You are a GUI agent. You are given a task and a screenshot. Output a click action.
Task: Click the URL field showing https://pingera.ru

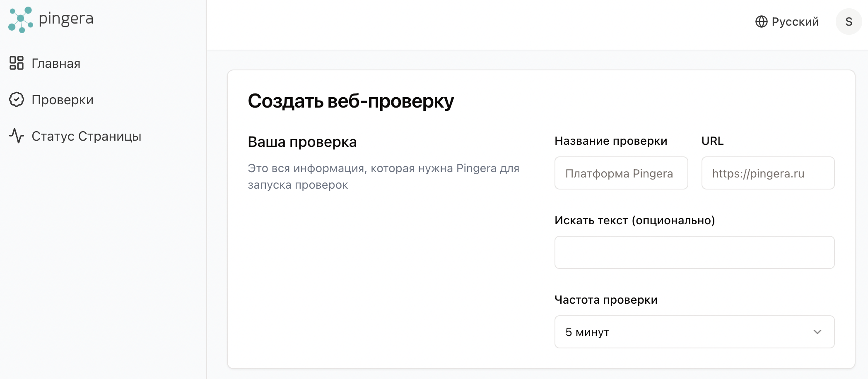(768, 173)
